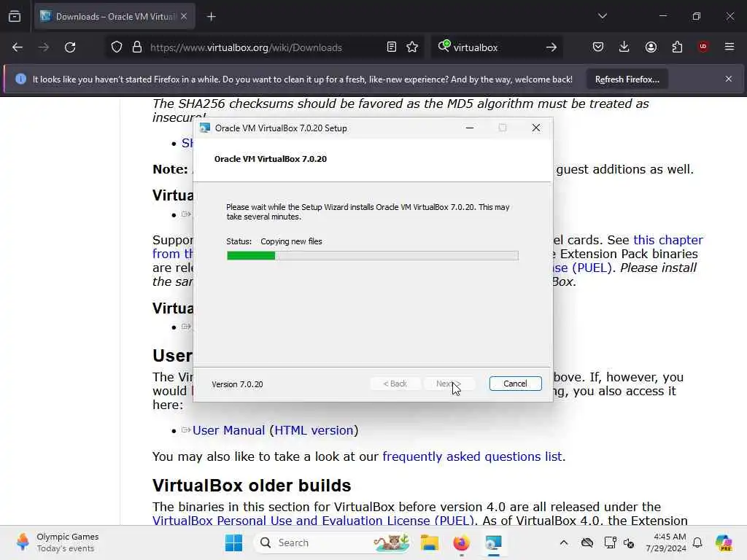Dismiss the Firefox notification bar

tap(729, 79)
